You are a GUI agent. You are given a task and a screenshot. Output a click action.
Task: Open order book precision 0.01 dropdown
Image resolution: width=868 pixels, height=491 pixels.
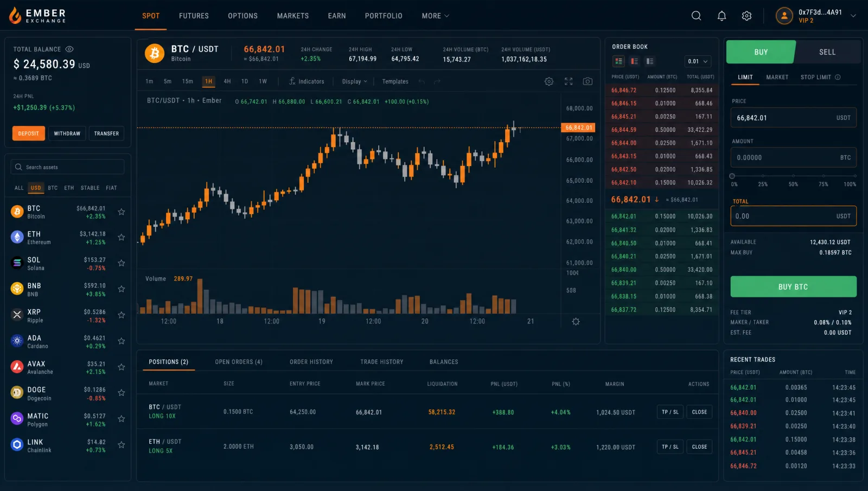point(698,61)
